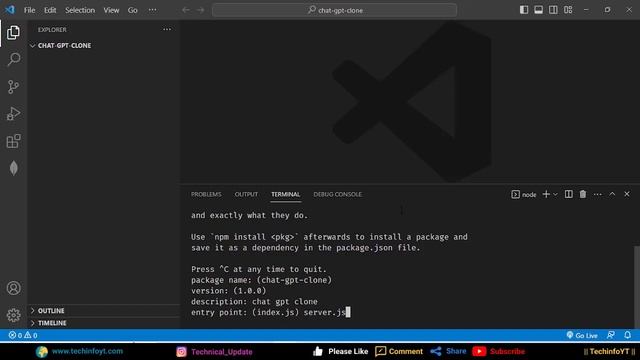640x360 pixels.
Task: Collapse the CHAT-GPT-CLONE folder section
Action: coord(104,46)
